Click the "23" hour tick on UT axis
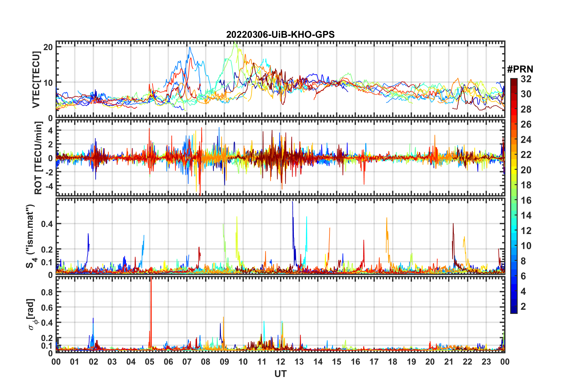This screenshot has width=561, height=392. point(486,362)
